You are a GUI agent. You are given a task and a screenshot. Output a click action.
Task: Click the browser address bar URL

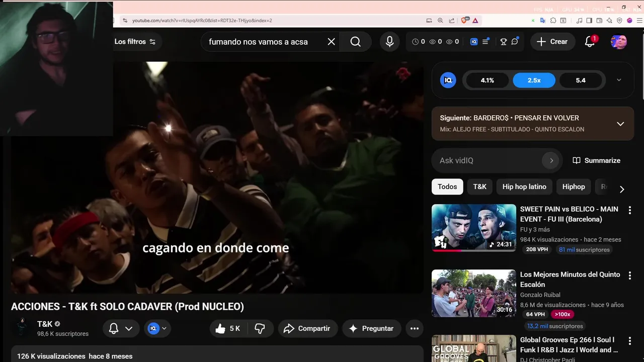[x=202, y=21]
